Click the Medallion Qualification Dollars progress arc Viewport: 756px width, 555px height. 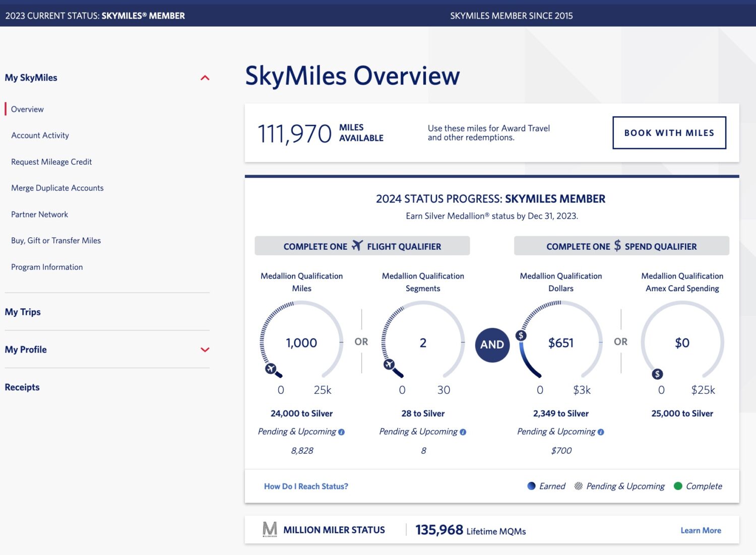tap(527, 360)
